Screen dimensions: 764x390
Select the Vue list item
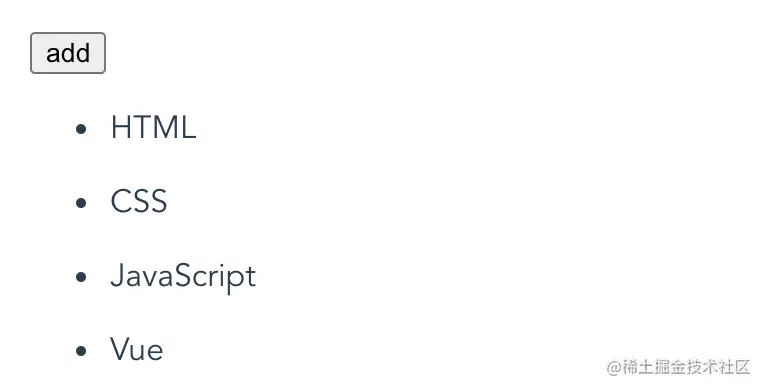point(136,349)
